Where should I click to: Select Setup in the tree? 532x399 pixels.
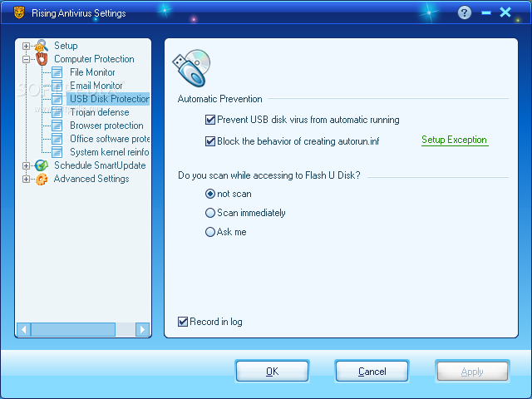(66, 46)
